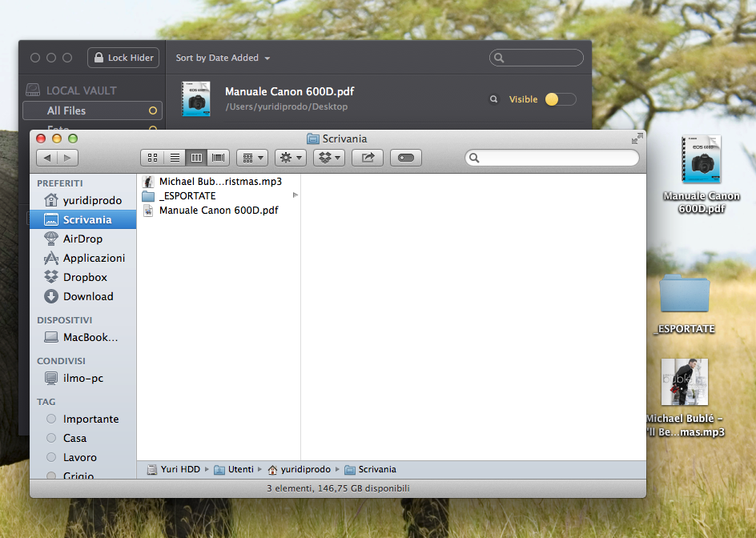Screen dimensions: 756x538
Task: Click the Manuale Canon thumbnail in Hider
Action: [195, 98]
